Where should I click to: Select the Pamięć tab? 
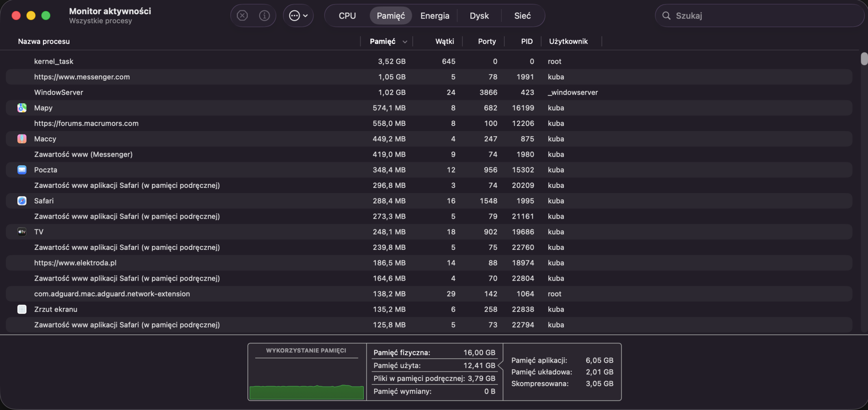[x=391, y=16]
